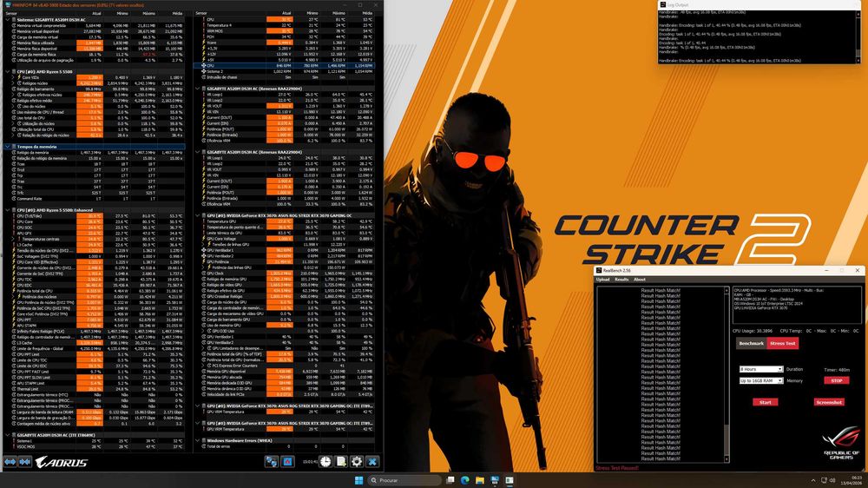Screen dimensions: 868x488
Task: Open the Upload menu in RealBench
Action: (x=602, y=280)
